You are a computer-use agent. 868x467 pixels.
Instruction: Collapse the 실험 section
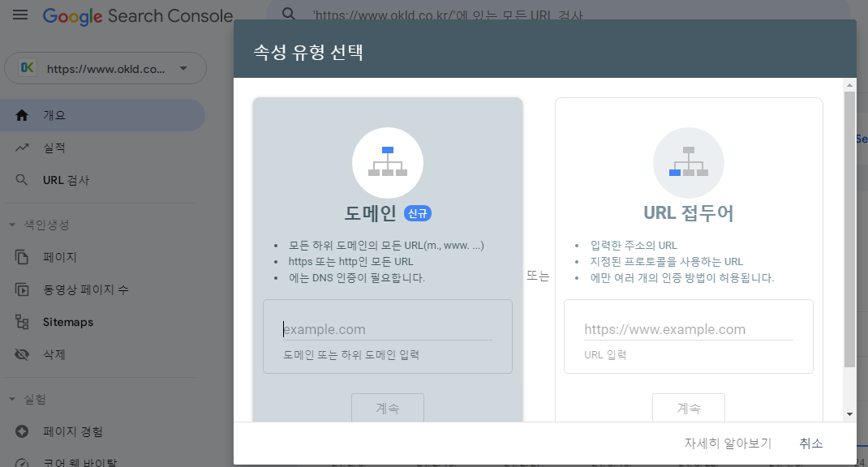tap(12, 399)
